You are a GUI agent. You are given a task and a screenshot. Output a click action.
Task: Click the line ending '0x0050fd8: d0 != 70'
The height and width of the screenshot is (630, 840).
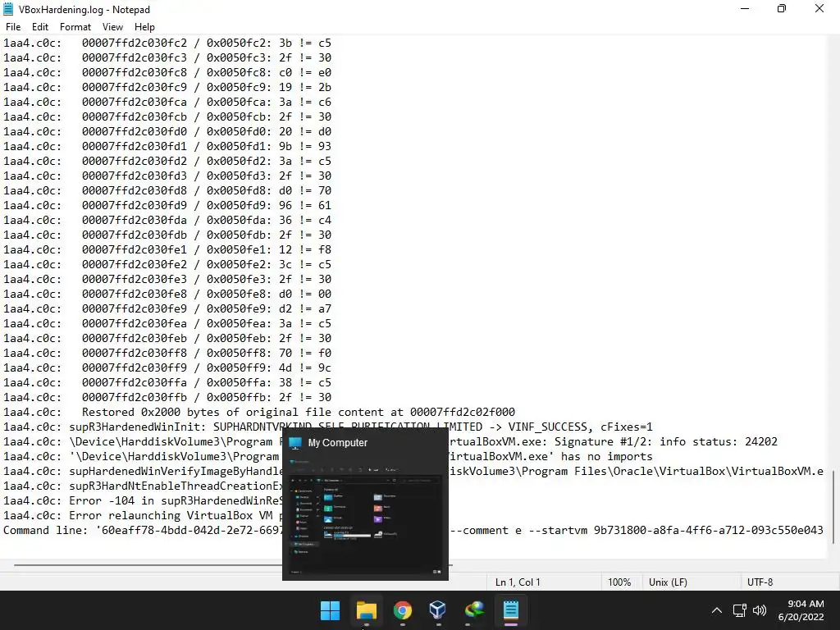[x=167, y=190]
